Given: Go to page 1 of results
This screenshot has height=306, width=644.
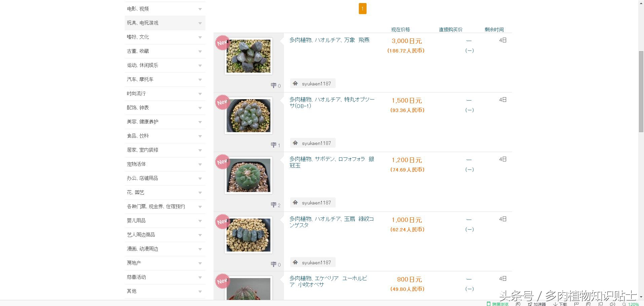Looking at the screenshot, I should point(363,9).
